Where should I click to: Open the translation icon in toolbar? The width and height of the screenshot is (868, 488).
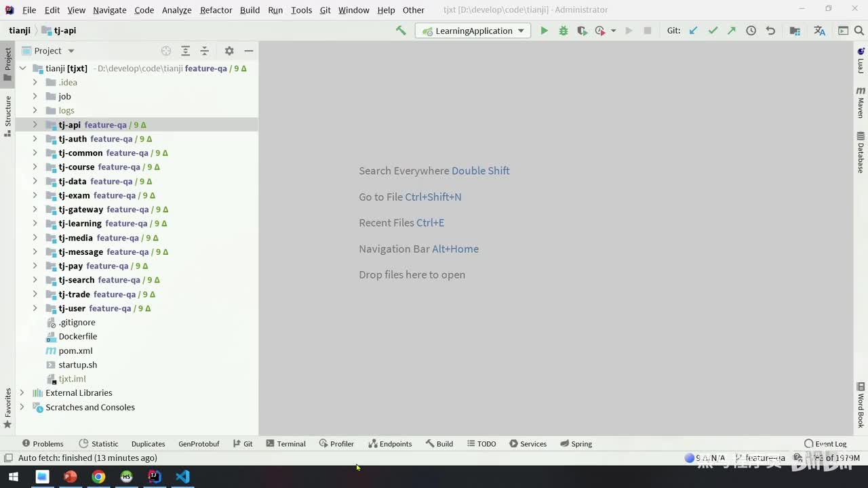pyautogui.click(x=819, y=30)
